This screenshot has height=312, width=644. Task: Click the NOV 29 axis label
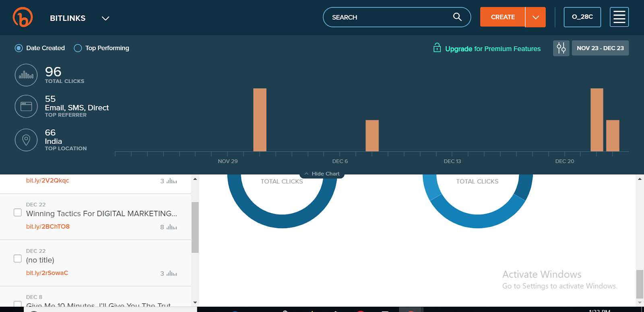click(x=228, y=161)
